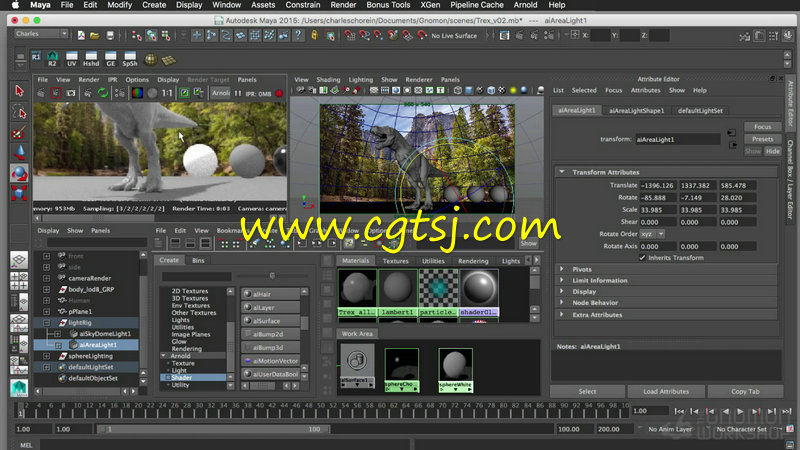
Task: Open viewport Lighting menu
Action: coord(360,80)
